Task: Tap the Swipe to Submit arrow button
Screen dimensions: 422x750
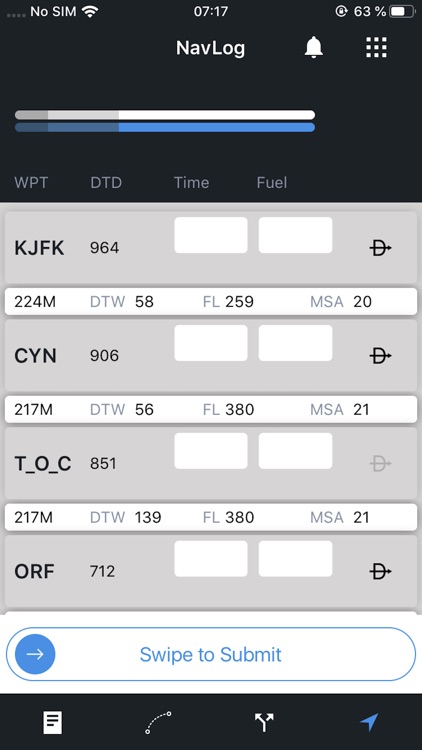Action: click(35, 654)
